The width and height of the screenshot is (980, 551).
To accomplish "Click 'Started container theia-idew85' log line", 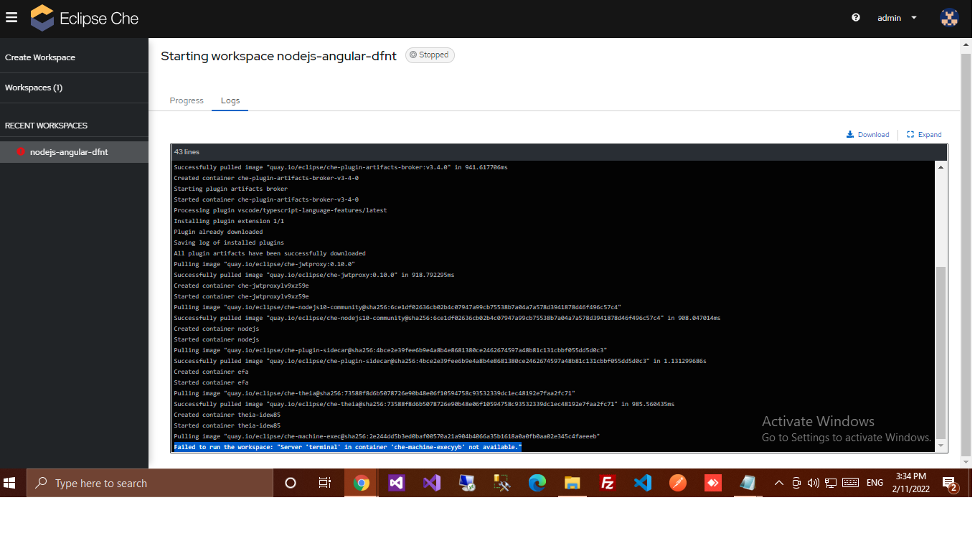I will click(x=227, y=425).
